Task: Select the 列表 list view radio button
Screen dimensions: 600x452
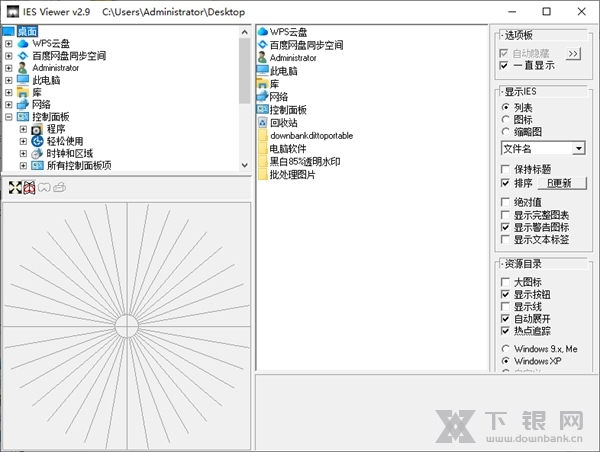Action: tap(505, 107)
